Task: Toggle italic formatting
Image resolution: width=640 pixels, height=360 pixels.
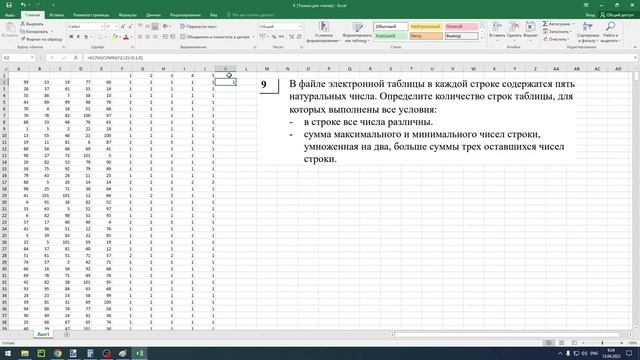Action: click(x=78, y=37)
